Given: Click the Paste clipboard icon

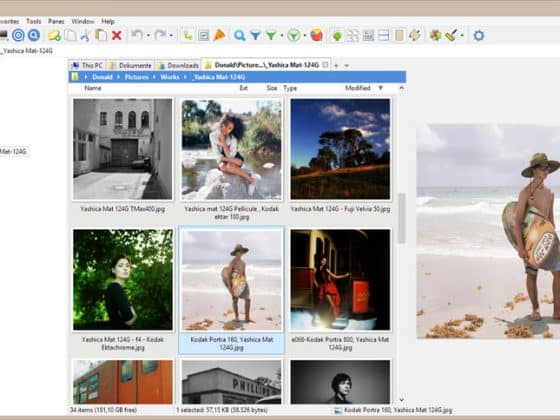Looking at the screenshot, I should tap(101, 35).
